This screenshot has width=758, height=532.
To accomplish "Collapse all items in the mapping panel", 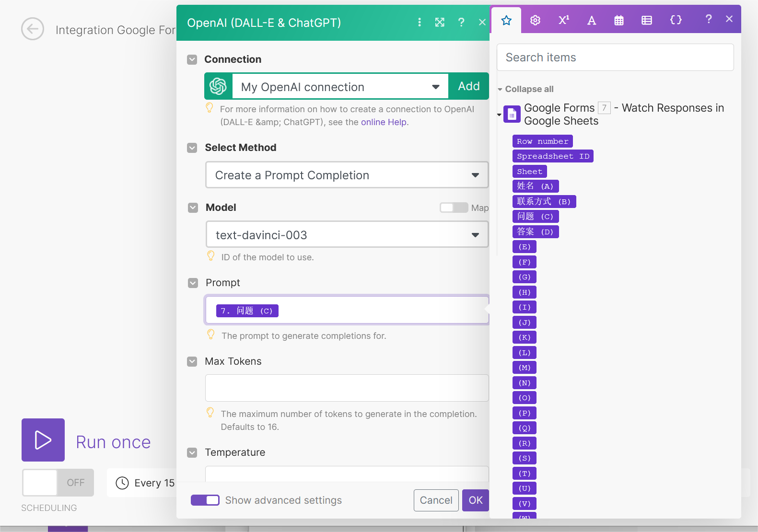I will (x=525, y=89).
